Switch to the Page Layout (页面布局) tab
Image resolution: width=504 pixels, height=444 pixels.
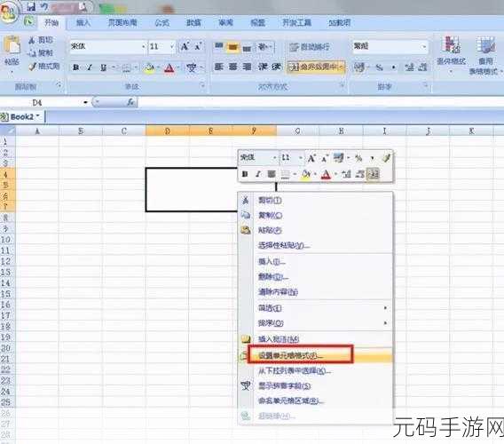point(122,22)
